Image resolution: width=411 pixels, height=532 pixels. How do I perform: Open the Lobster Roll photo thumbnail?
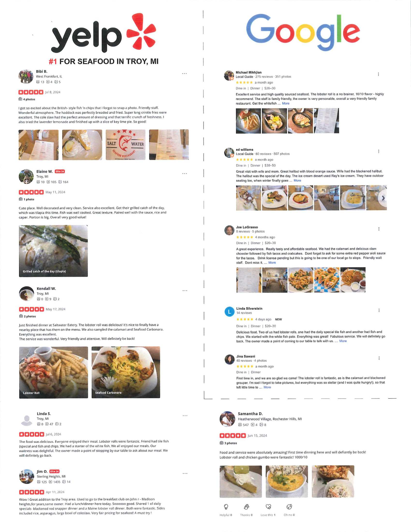54,372
